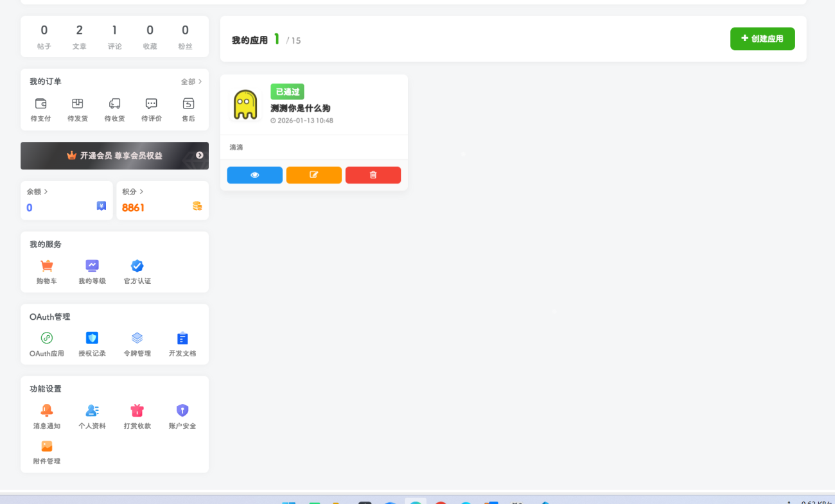This screenshot has height=504, width=835.
Task: Click the 开通会员 membership banner
Action: point(114,155)
